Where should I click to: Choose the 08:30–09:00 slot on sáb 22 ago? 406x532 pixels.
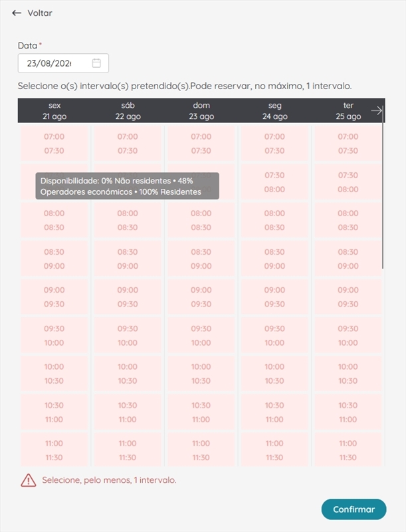(x=128, y=259)
